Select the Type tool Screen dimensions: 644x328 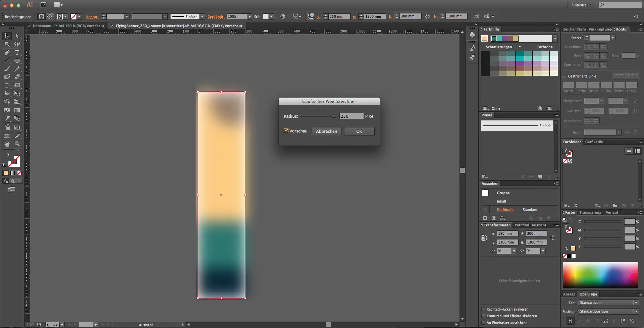coord(17,53)
